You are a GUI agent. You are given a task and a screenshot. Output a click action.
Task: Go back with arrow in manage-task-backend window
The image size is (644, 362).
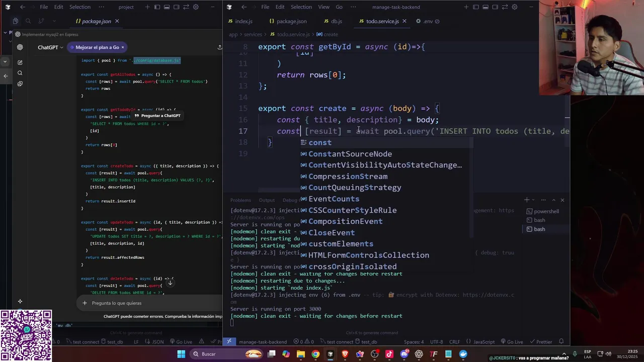244,7
